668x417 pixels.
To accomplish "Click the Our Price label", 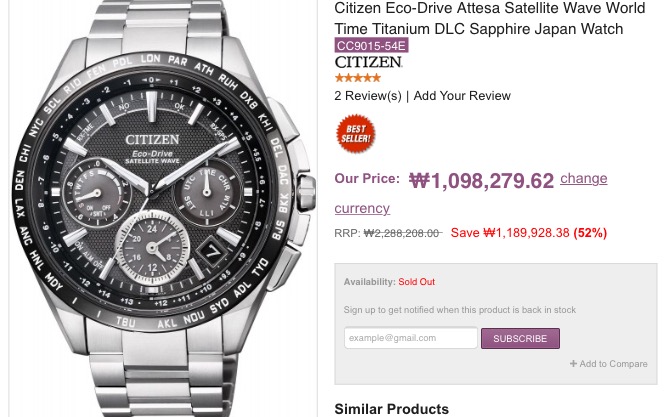I will [367, 180].
